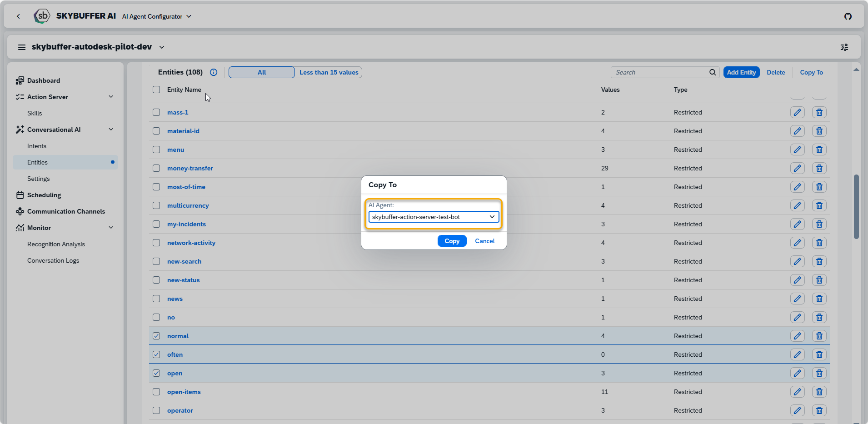Delete the operator entity trash icon
868x424 pixels.
point(819,410)
